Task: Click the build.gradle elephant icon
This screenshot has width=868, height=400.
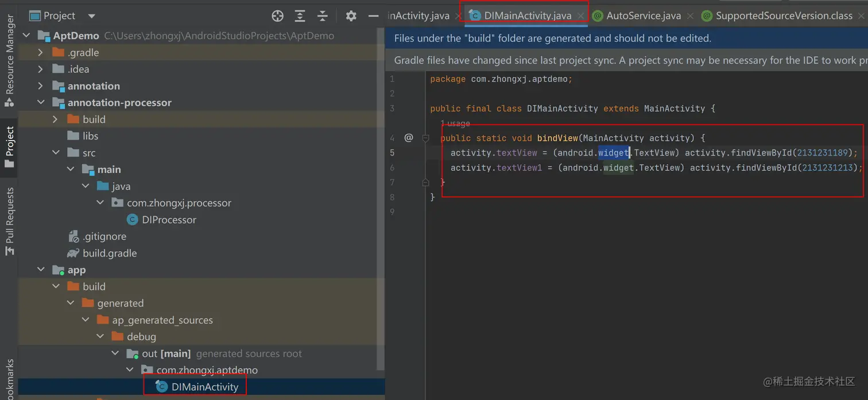Action: [x=73, y=253]
